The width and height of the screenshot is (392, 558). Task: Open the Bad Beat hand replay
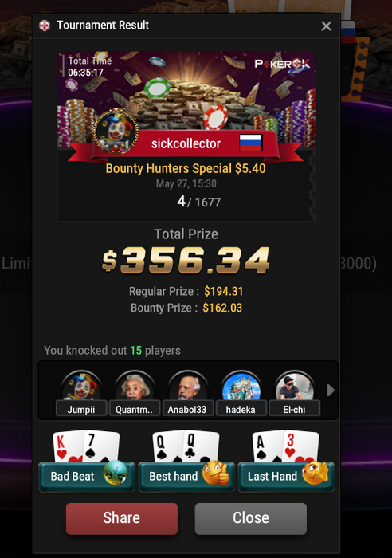[x=87, y=476]
